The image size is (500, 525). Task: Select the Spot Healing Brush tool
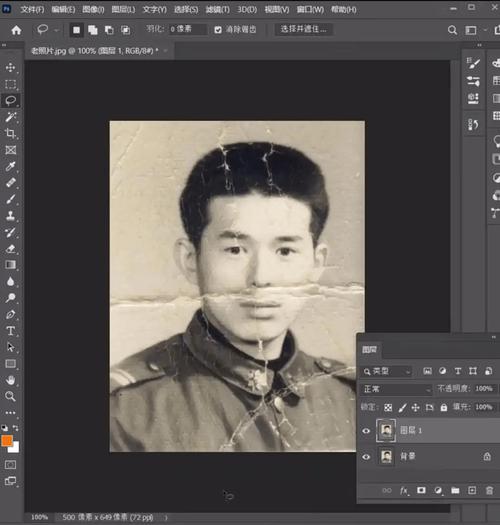(10, 182)
